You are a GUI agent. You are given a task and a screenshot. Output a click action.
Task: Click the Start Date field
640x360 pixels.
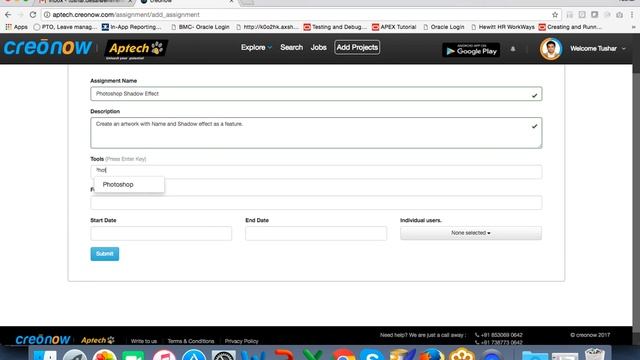161,233
